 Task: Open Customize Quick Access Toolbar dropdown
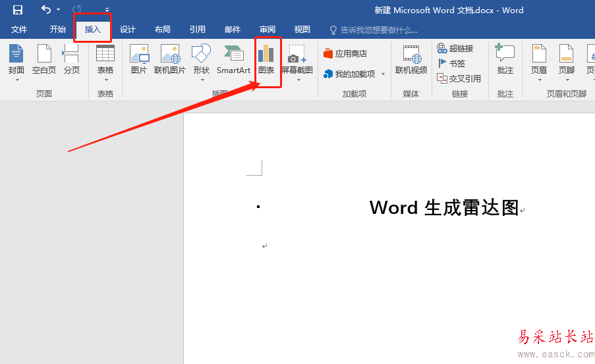[107, 9]
